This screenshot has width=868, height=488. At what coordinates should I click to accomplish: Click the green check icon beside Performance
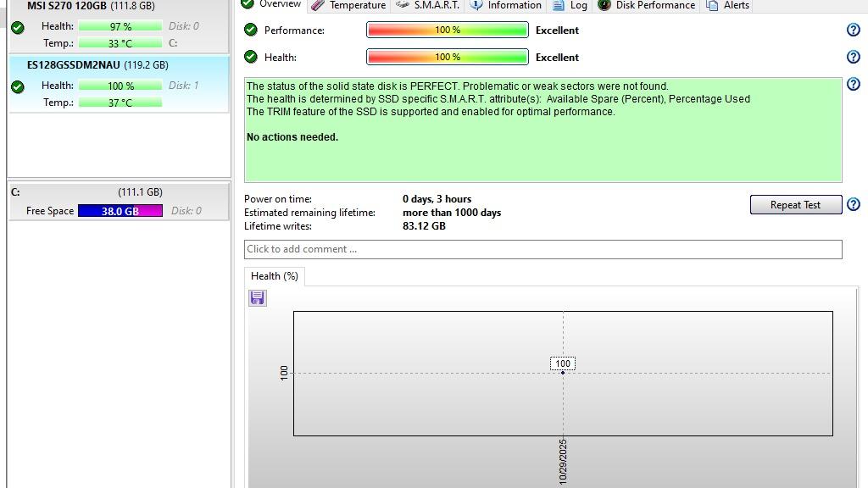[x=251, y=30]
